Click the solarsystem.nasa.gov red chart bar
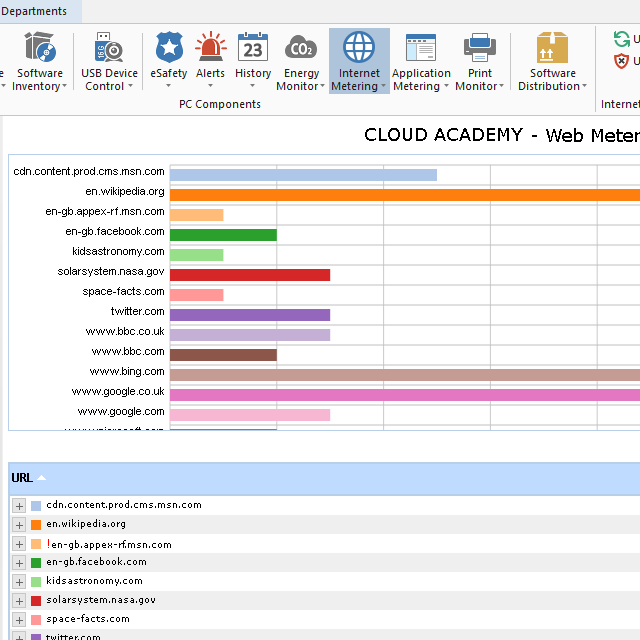This screenshot has height=640, width=640. [250, 275]
